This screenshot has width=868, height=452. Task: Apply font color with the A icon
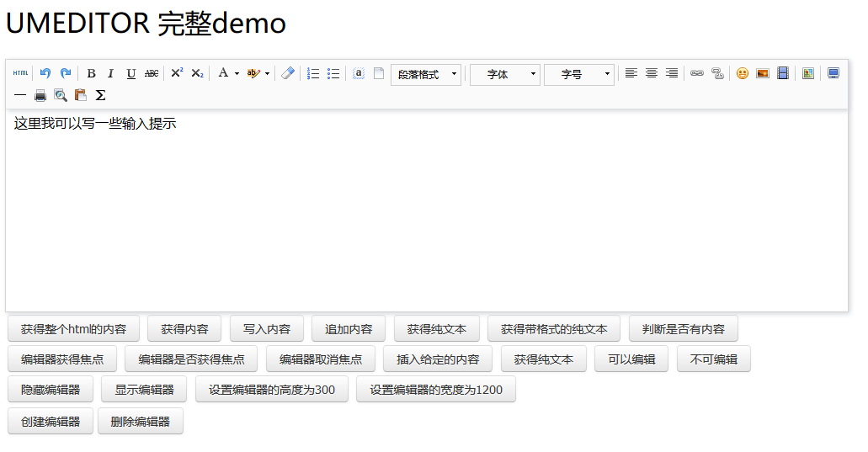(x=223, y=73)
